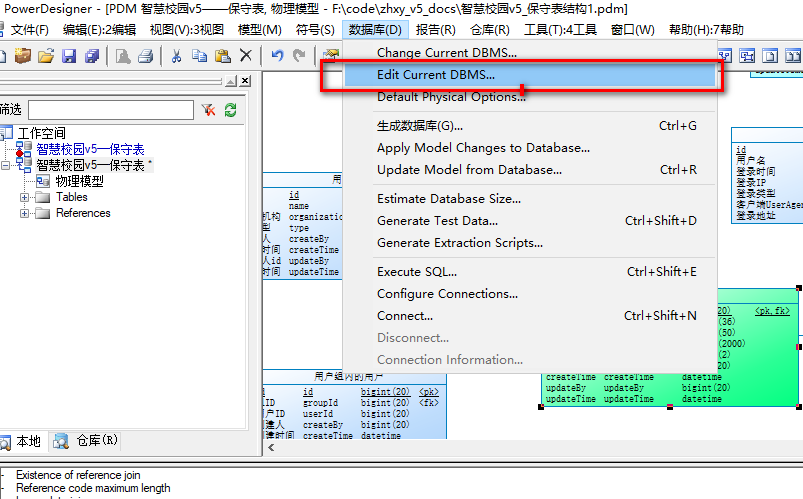Click the New Project briefcase icon

tap(23, 55)
